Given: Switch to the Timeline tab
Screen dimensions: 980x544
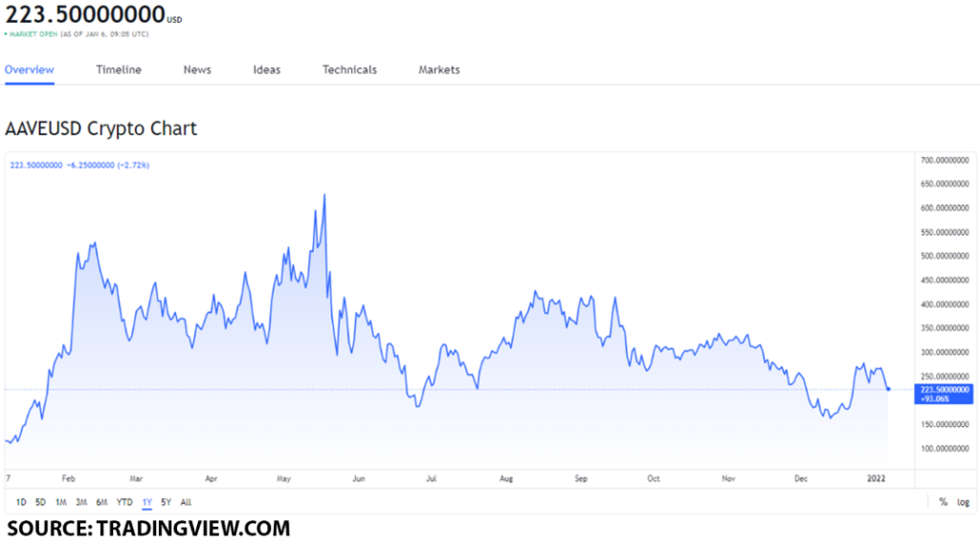Looking at the screenshot, I should [119, 69].
